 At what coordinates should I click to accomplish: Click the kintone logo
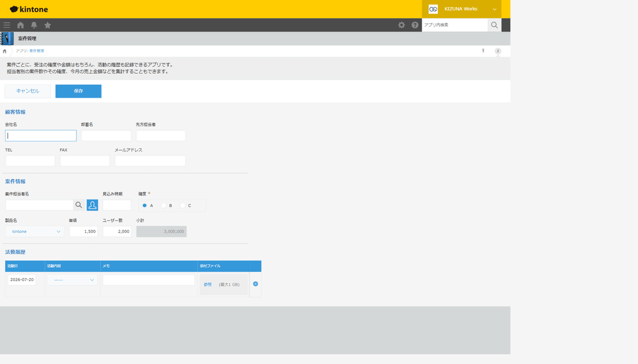[x=28, y=9]
